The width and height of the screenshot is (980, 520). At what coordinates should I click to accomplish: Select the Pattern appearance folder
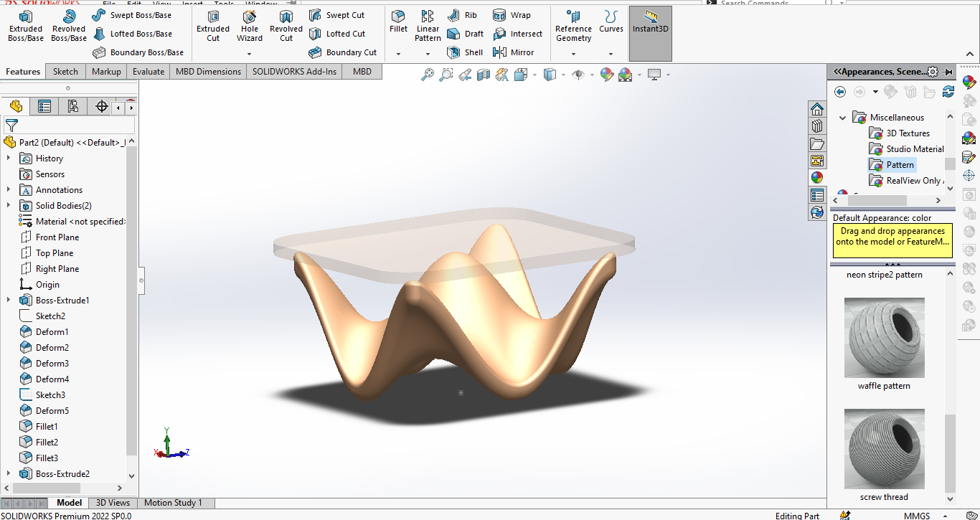point(892,165)
